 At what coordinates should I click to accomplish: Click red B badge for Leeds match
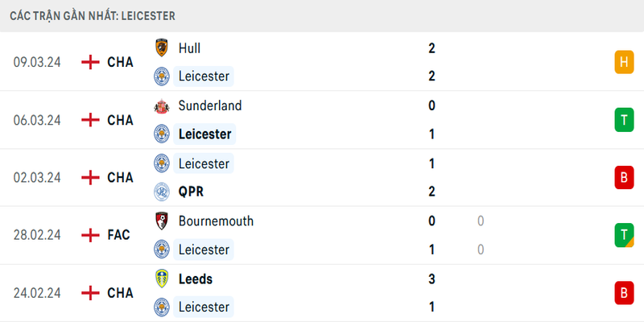point(623,293)
